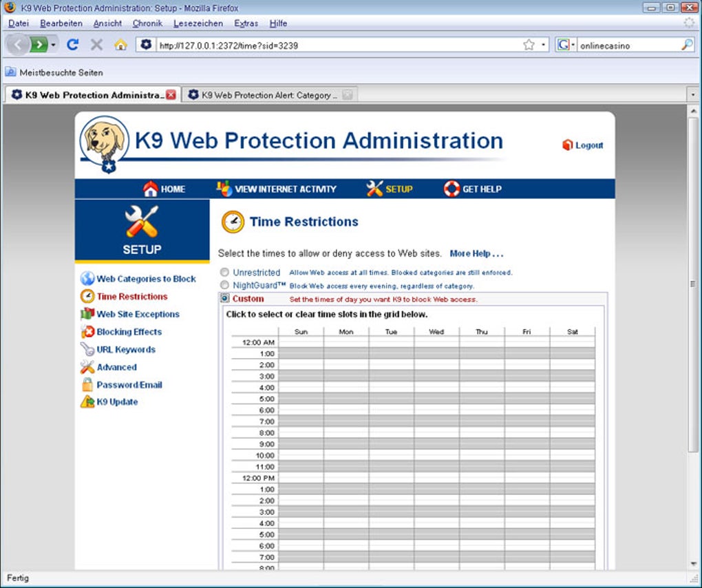Click the site identity icon beside URL
702x588 pixels.
[x=146, y=44]
